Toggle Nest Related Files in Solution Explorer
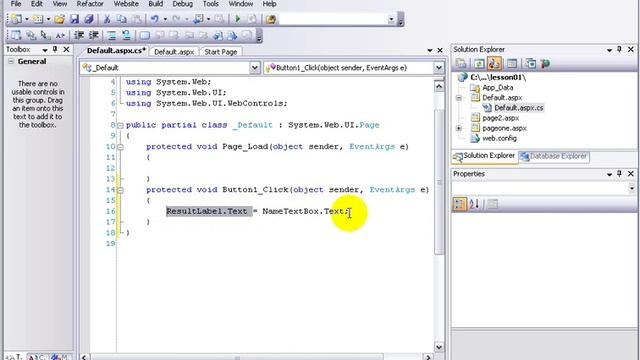Image resolution: width=640 pixels, height=360 pixels. tap(494, 64)
